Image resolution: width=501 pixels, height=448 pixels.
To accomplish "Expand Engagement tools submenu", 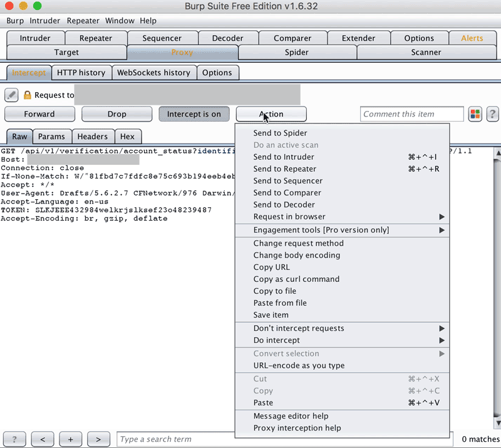I will (342, 230).
